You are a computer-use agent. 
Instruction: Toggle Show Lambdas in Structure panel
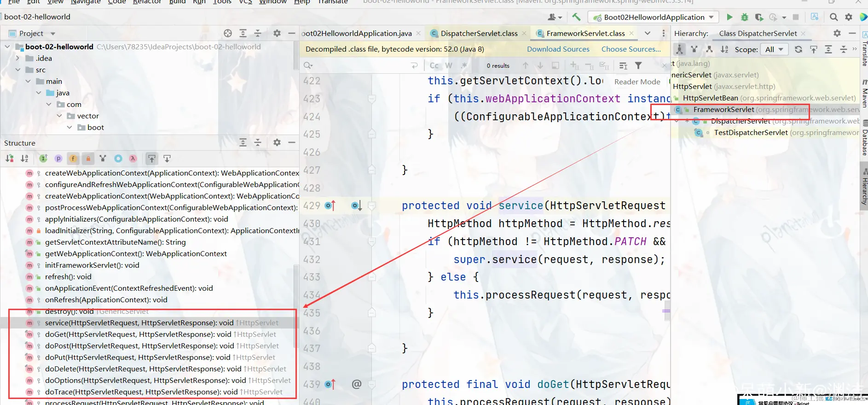point(133,158)
